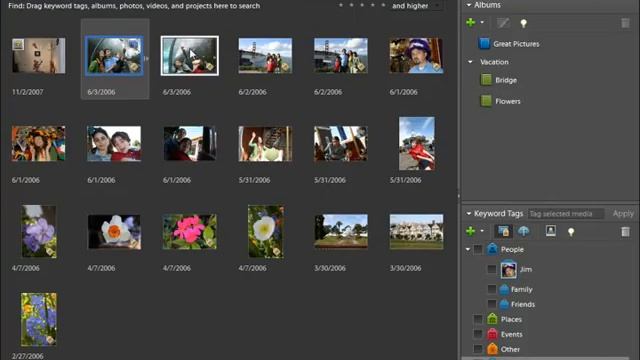Select the highlighted 6/3/2006 photo with blue border

click(x=114, y=56)
